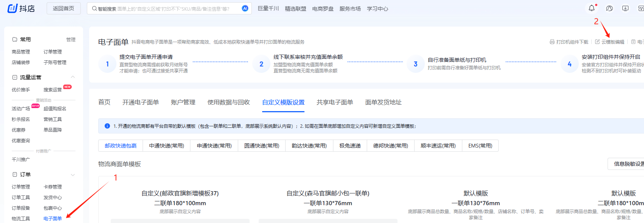Viewport: 644px width, 223px height.
Task: Select 申通快递(常用) carrier
Action: (x=214, y=146)
